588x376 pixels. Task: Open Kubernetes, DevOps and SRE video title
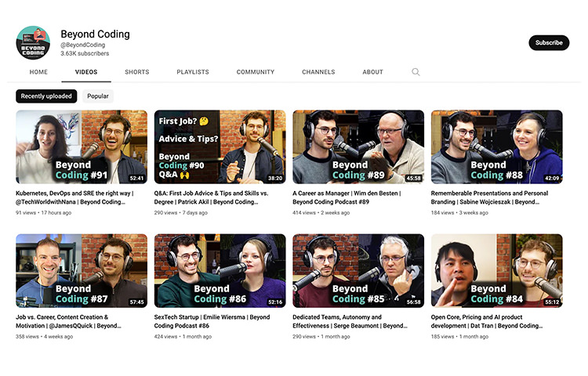click(x=74, y=197)
